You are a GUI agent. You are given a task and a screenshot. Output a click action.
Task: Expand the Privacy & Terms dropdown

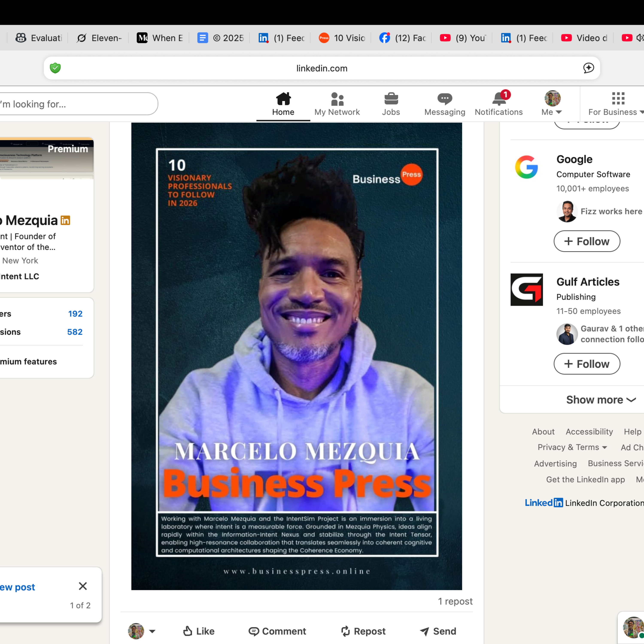pos(572,447)
